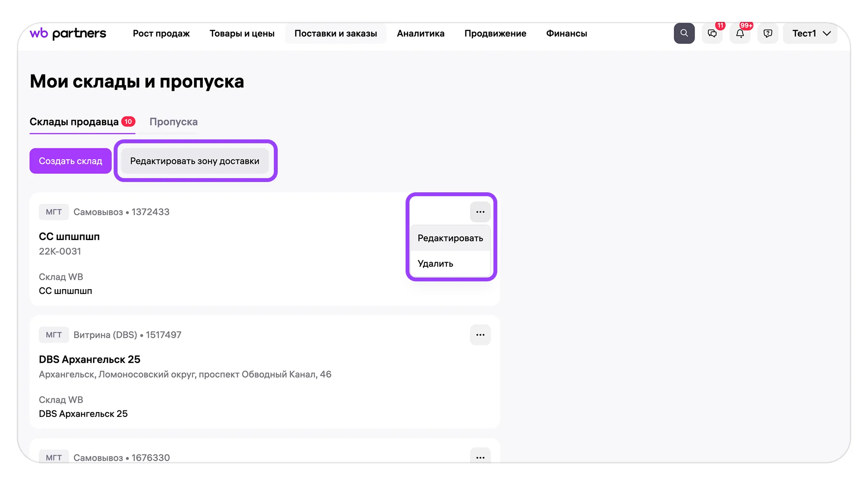The image size is (868, 484).
Task: Switch to the Пропуска tab
Action: [x=174, y=122]
